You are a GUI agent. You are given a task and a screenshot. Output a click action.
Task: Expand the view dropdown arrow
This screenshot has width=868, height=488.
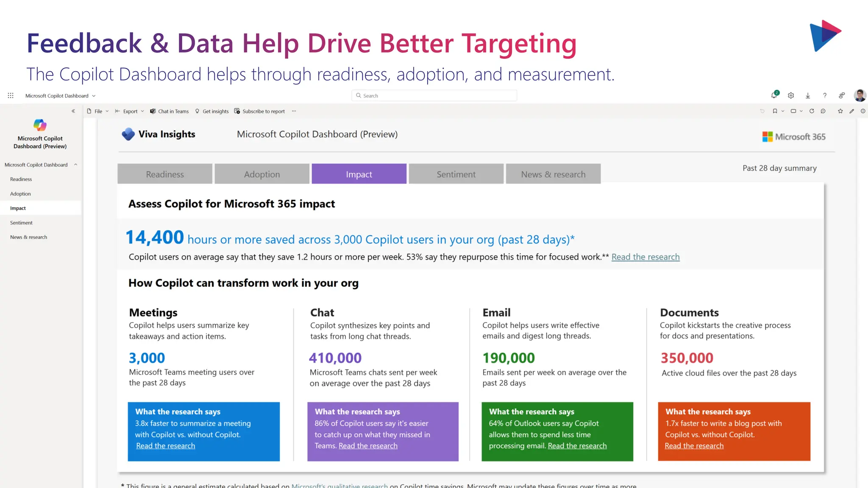pyautogui.click(x=801, y=111)
